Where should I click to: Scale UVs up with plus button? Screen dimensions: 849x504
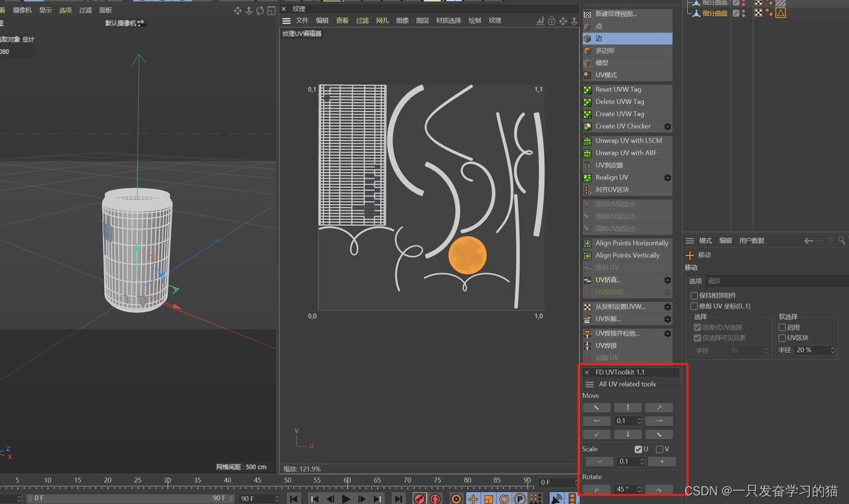coord(661,462)
